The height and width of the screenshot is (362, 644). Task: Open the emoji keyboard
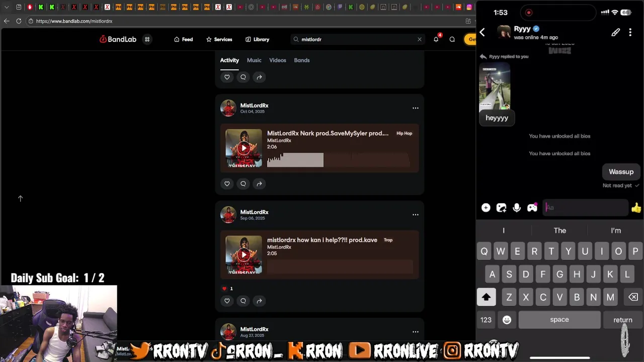pyautogui.click(x=507, y=320)
